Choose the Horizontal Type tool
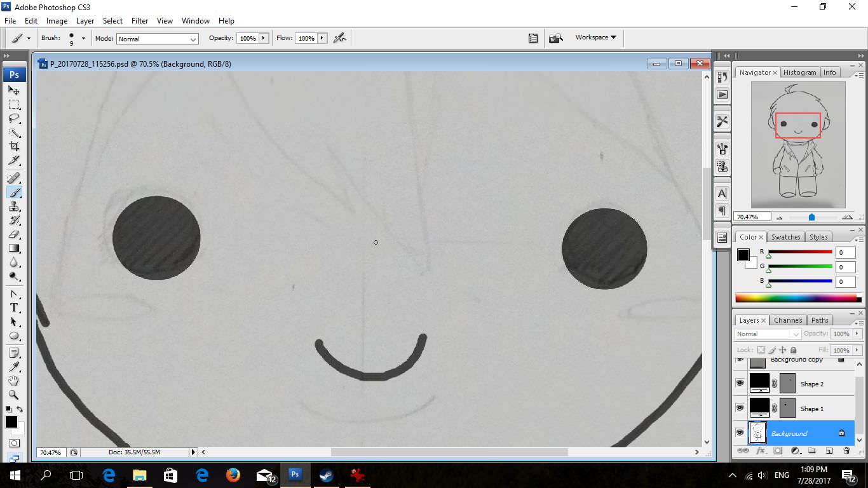 coord(14,308)
